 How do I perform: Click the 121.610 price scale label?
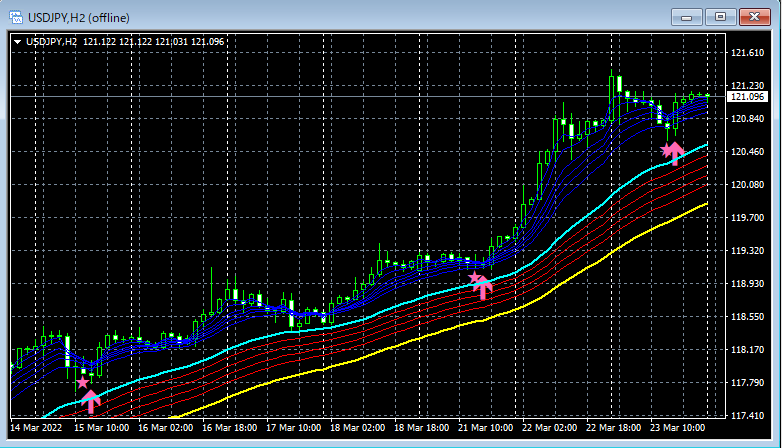(x=748, y=53)
